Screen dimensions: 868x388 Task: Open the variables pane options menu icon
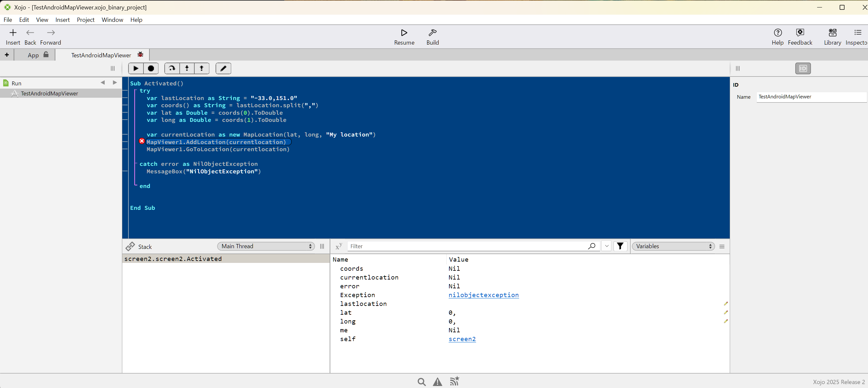(x=722, y=246)
